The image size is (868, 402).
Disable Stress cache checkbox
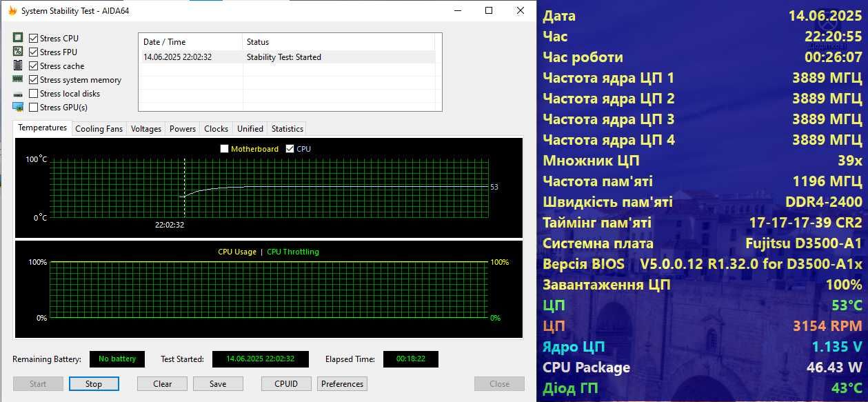point(33,66)
